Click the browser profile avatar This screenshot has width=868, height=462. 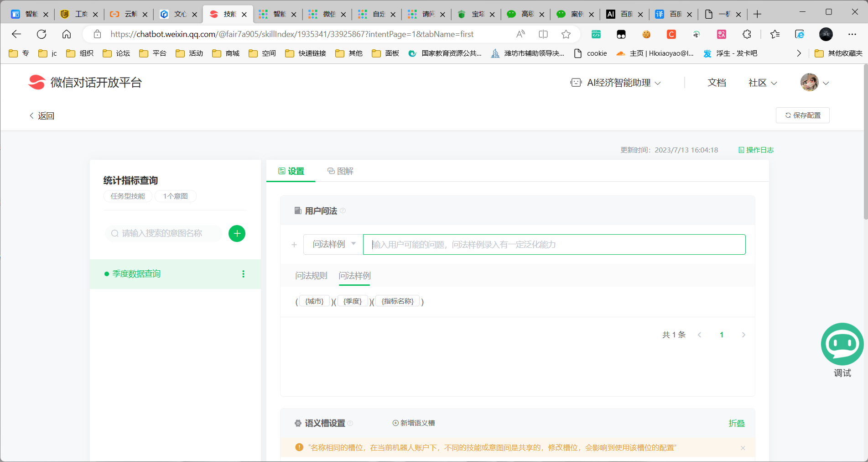pyautogui.click(x=826, y=34)
